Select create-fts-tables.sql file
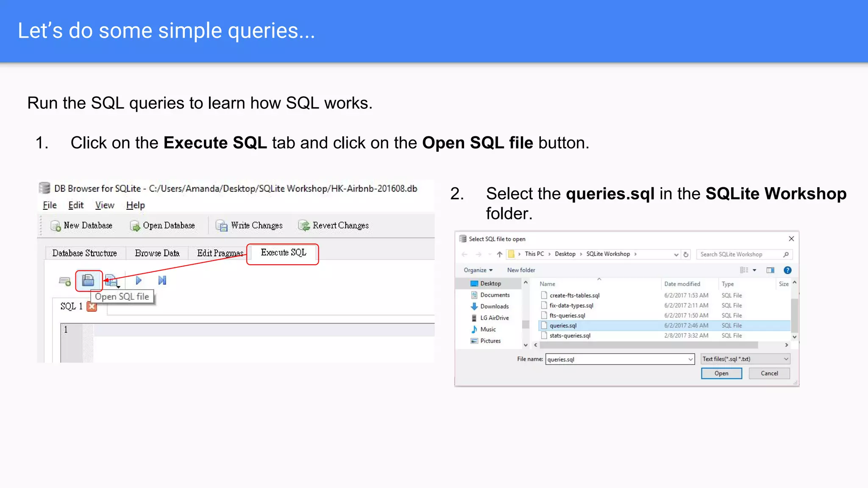868x488 pixels. click(574, 295)
